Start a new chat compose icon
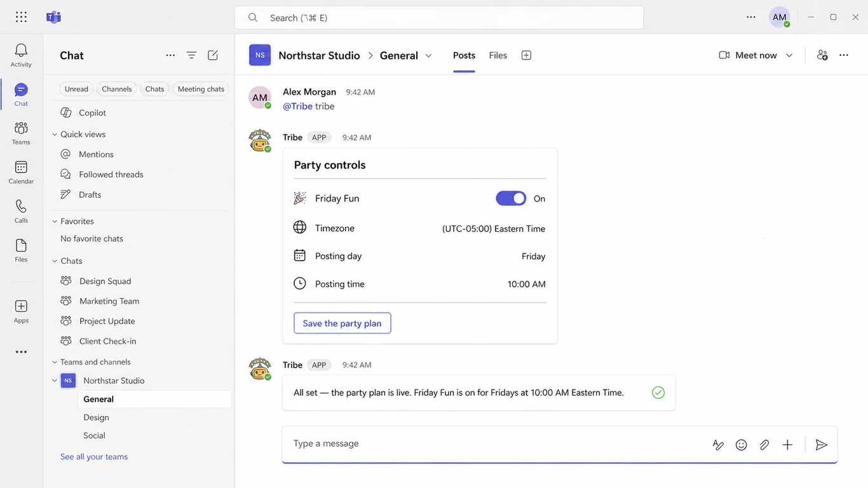The width and height of the screenshot is (868, 488). 213,55
